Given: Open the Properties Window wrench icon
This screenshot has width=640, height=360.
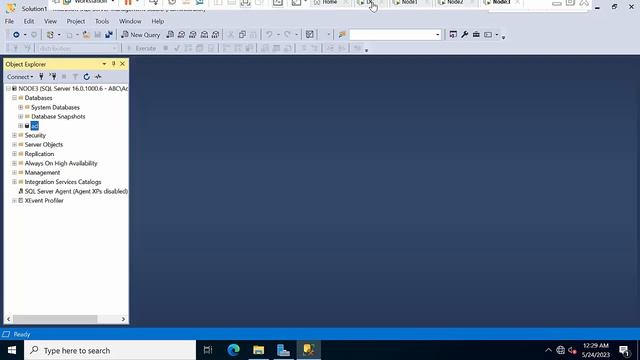Looking at the screenshot, I should [464, 35].
